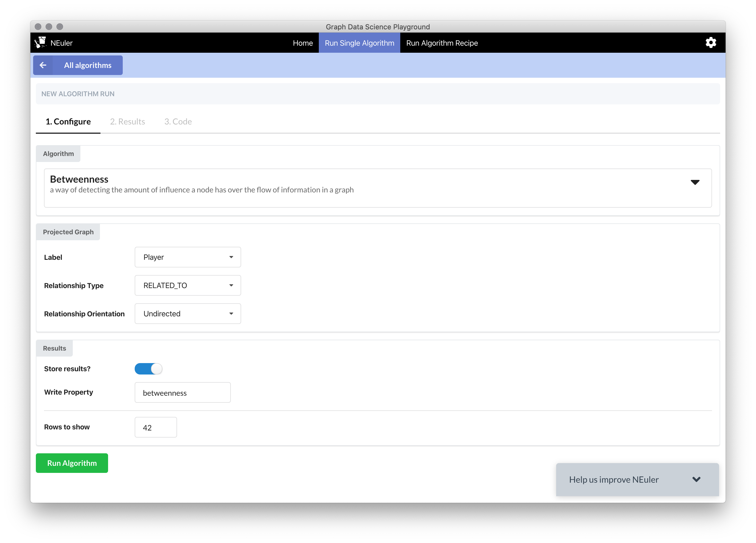Focus the Write Property input field
Viewport: 756px width, 543px height.
(183, 392)
